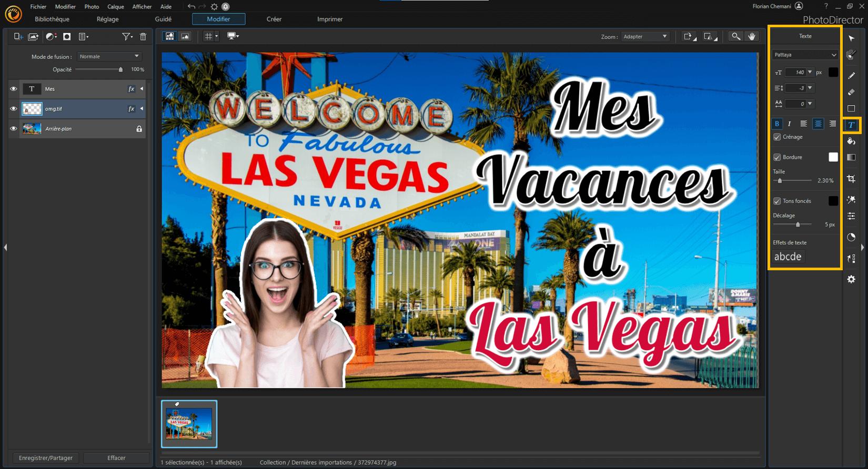Activate the Eraser tool
868x469 pixels.
(x=851, y=92)
